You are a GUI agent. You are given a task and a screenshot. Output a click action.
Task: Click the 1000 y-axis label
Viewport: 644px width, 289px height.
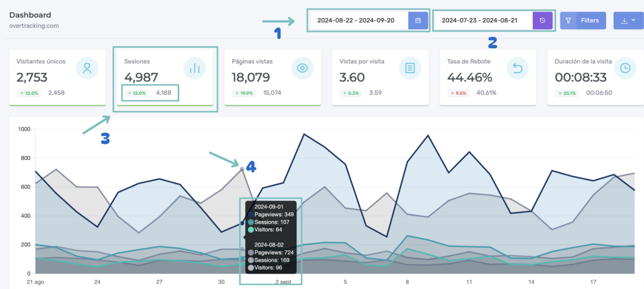tap(24, 129)
